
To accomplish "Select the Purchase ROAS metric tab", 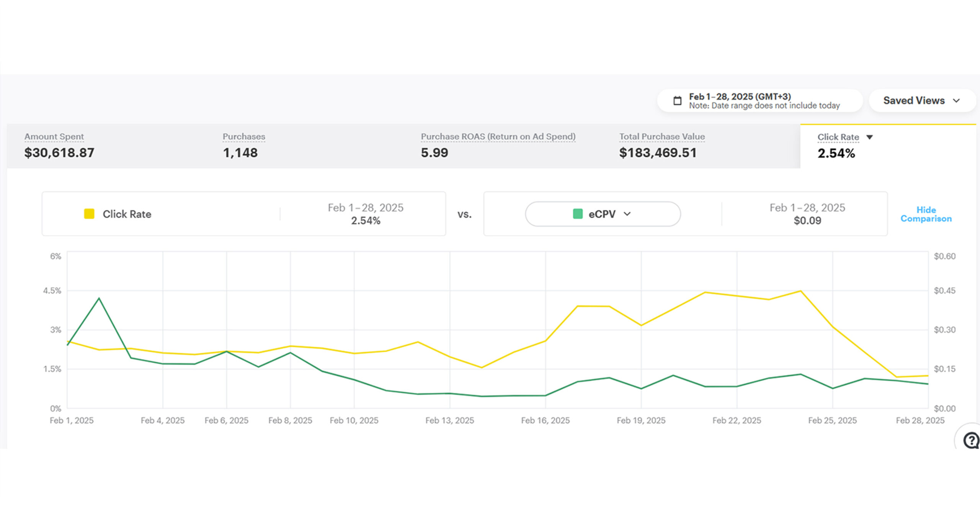I will click(x=498, y=146).
